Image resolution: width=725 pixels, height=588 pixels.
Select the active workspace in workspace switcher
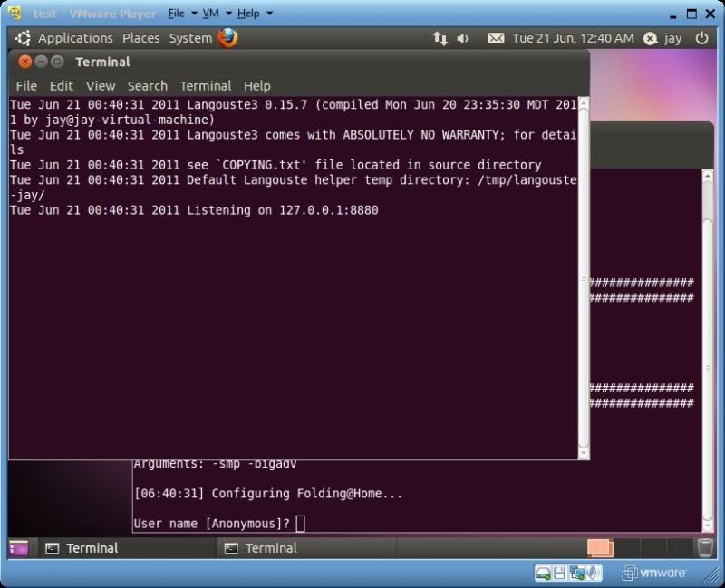click(x=600, y=548)
